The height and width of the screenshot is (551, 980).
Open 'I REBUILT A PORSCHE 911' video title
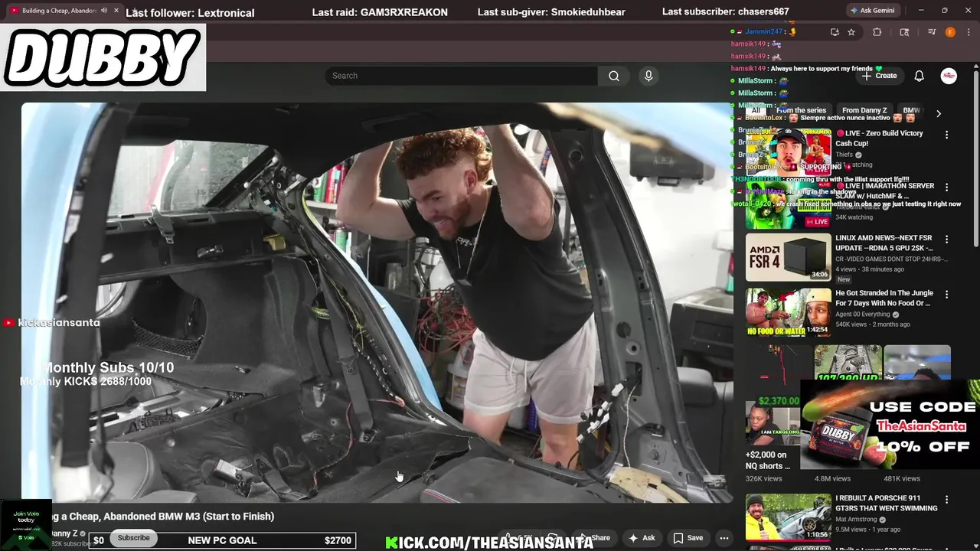pyautogui.click(x=887, y=503)
